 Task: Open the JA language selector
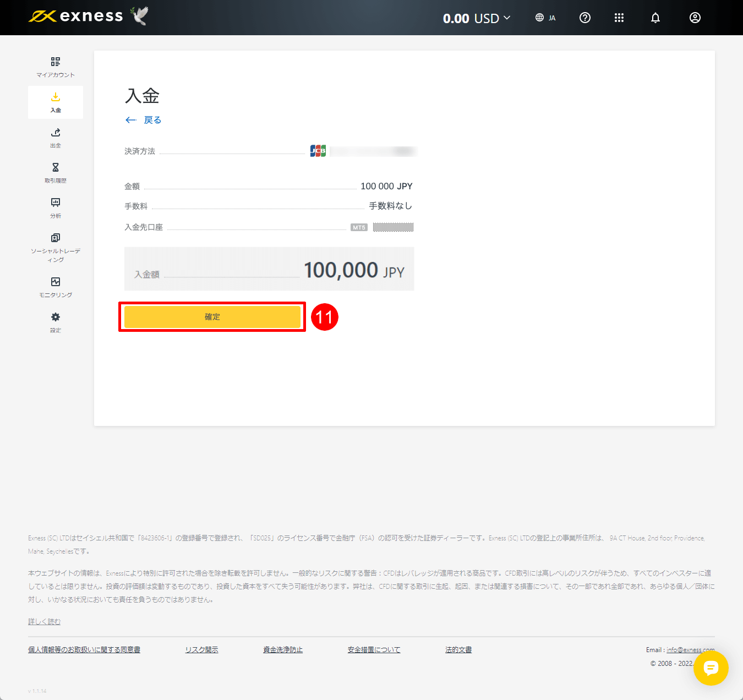coord(545,18)
